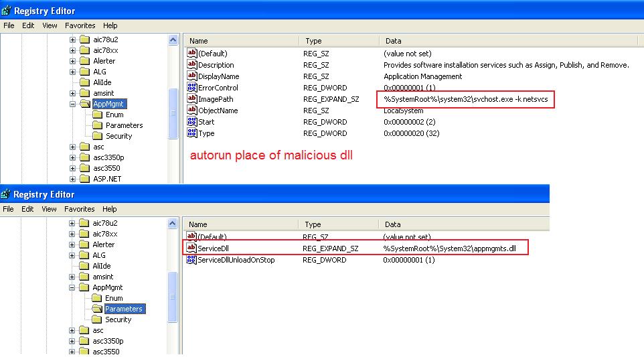This screenshot has width=644, height=357.
Task: Expand asc3350p key in bottom window
Action: click(x=72, y=342)
